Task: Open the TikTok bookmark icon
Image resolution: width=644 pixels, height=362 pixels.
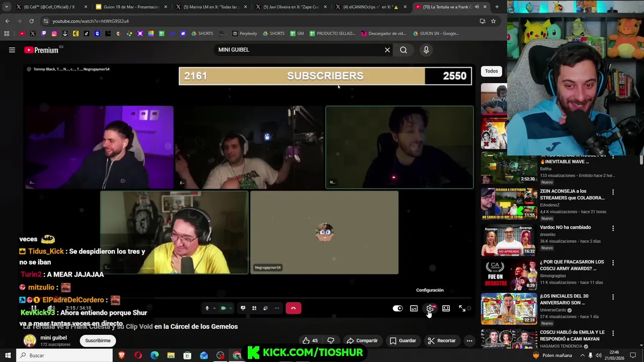Action: tap(87, 34)
